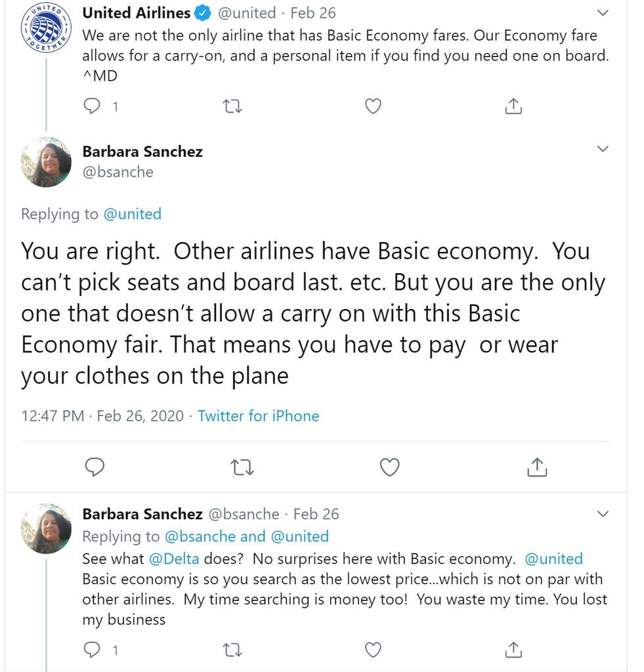Viewport: 644px width, 672px height.
Task: Reply to Barbara's main 12:47 PM tweet
Action: coord(95,467)
